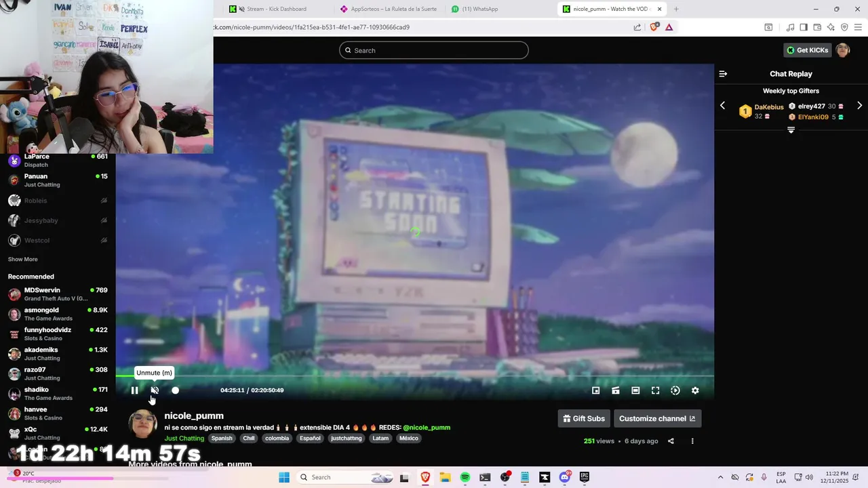Open Spotify from the taskbar
Image resolution: width=868 pixels, height=488 pixels.
tap(465, 477)
